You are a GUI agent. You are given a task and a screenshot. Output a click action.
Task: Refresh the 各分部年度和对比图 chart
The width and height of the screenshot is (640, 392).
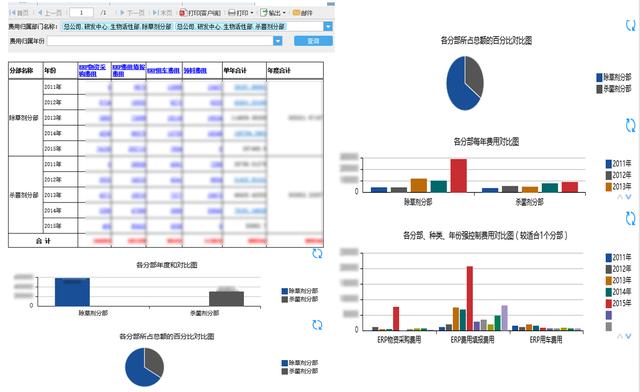tap(317, 254)
